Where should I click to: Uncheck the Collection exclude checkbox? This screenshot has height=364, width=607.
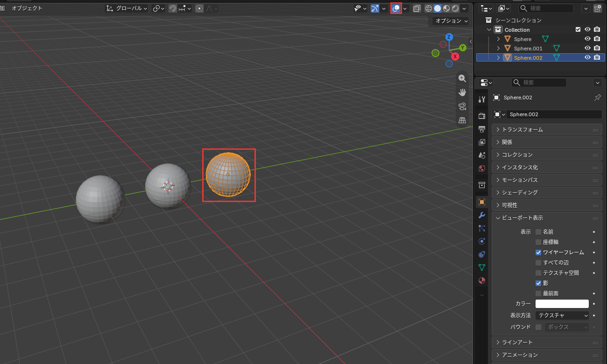(x=578, y=29)
